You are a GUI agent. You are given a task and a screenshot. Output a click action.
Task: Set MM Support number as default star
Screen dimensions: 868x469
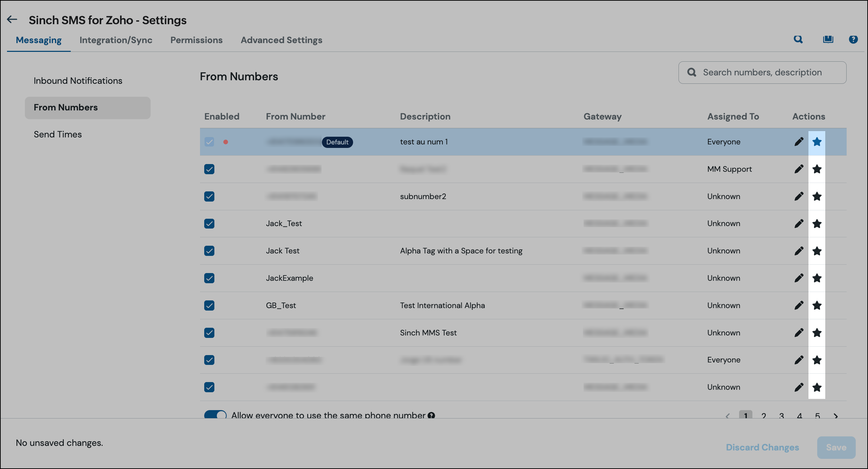point(817,169)
